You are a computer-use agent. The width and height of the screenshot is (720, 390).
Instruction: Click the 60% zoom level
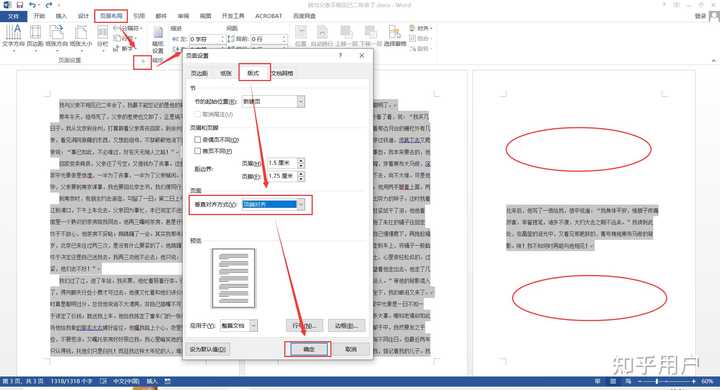pos(708,381)
